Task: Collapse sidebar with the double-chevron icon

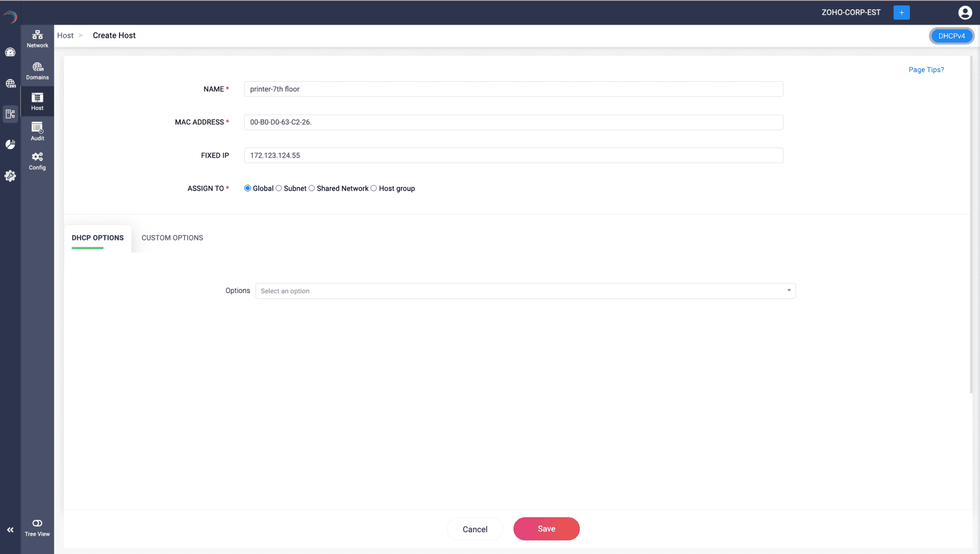Action: click(10, 530)
